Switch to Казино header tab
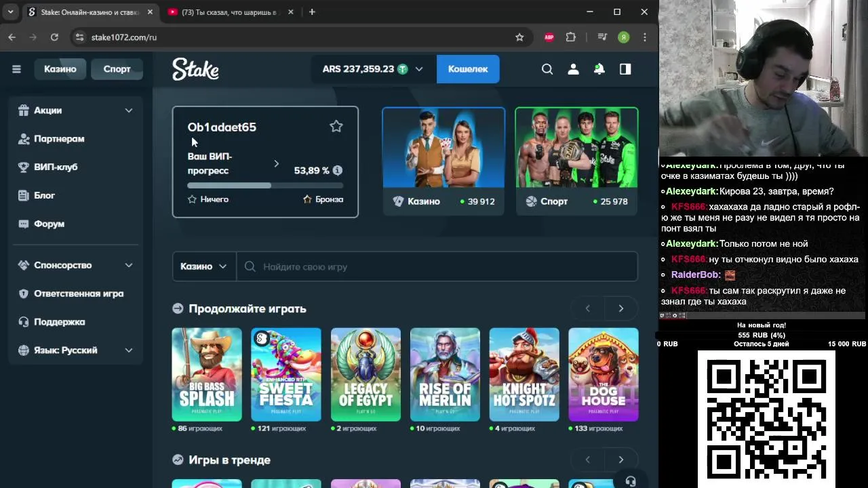Screen dimensions: 868x488 tap(60, 69)
